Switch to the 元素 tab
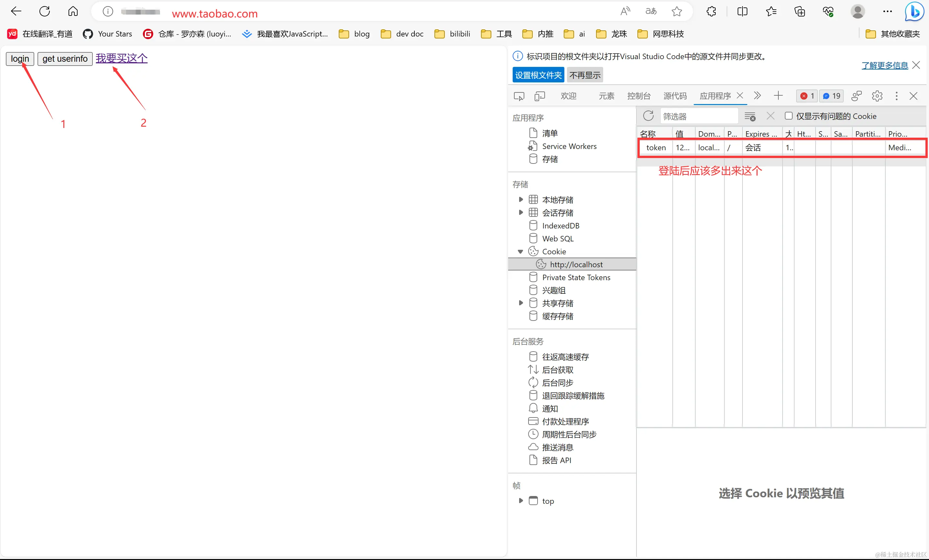The height and width of the screenshot is (560, 929). click(606, 96)
